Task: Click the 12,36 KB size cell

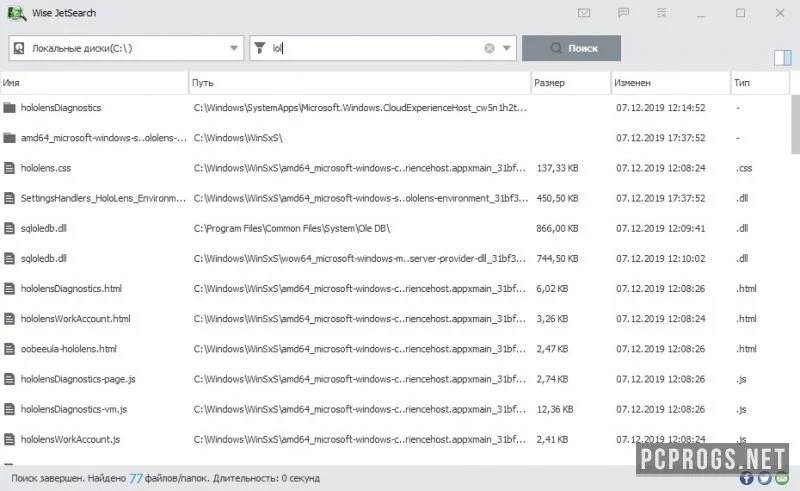Action: pos(555,409)
